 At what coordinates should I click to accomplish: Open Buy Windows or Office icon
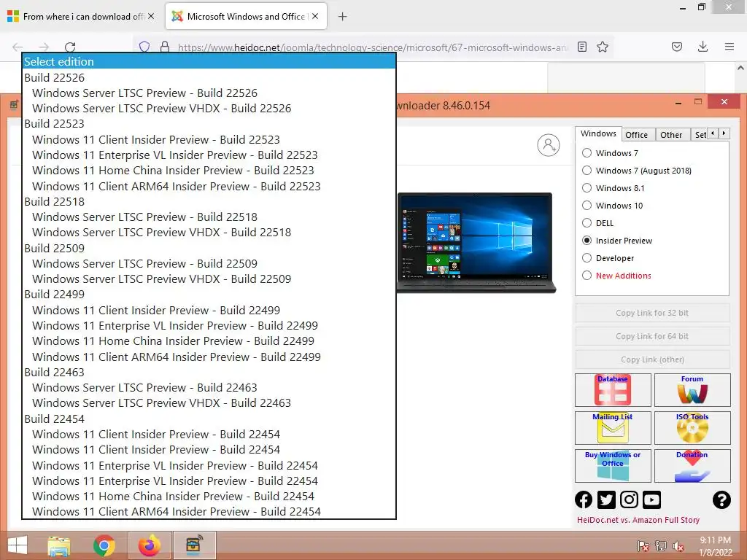coord(613,466)
